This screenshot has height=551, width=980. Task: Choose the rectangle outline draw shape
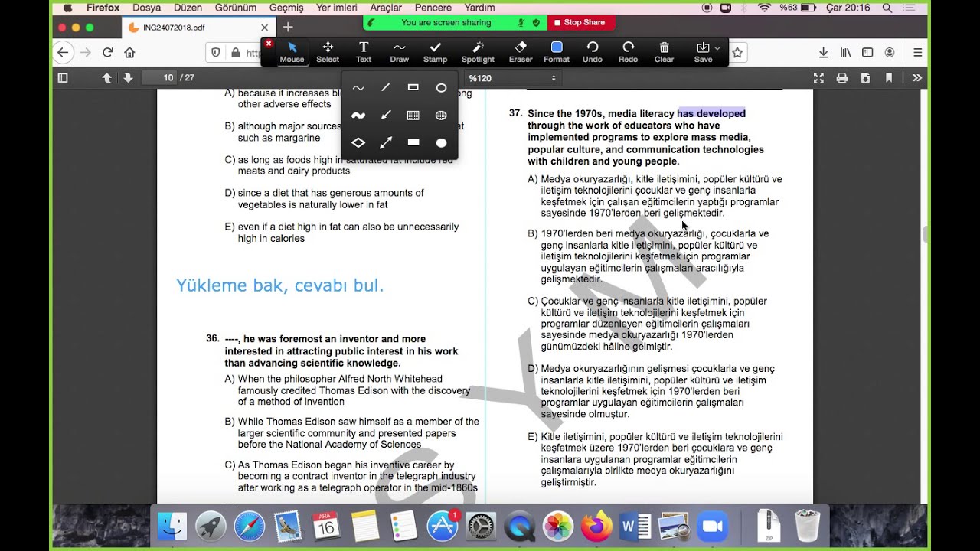[413, 88]
